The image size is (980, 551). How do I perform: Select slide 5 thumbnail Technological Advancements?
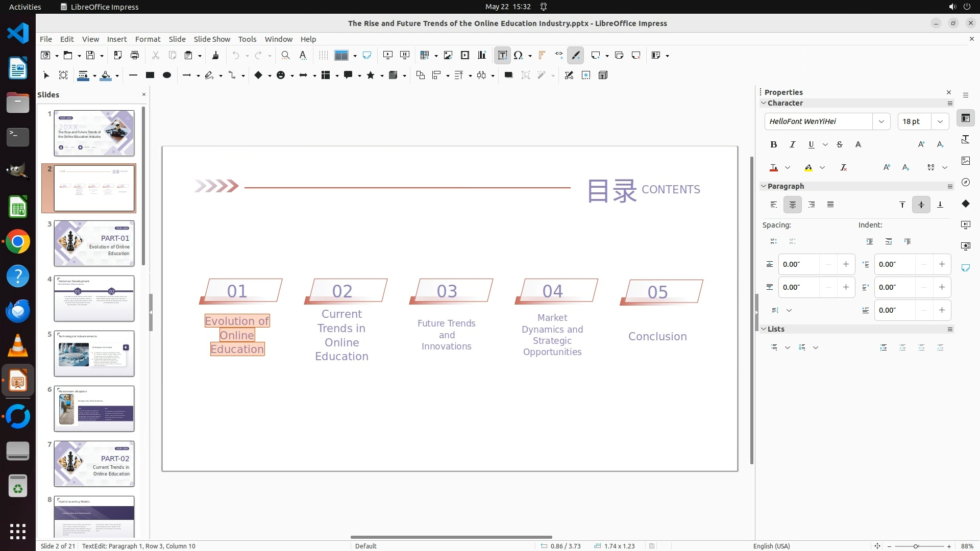[94, 354]
